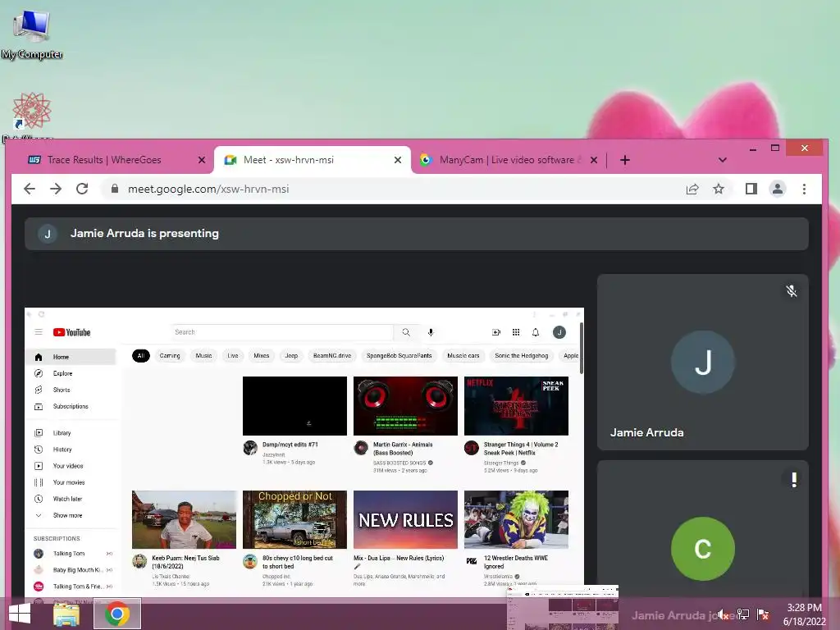
Task: Open Stranger Things 4 Sneak Peek title
Action: [521, 449]
